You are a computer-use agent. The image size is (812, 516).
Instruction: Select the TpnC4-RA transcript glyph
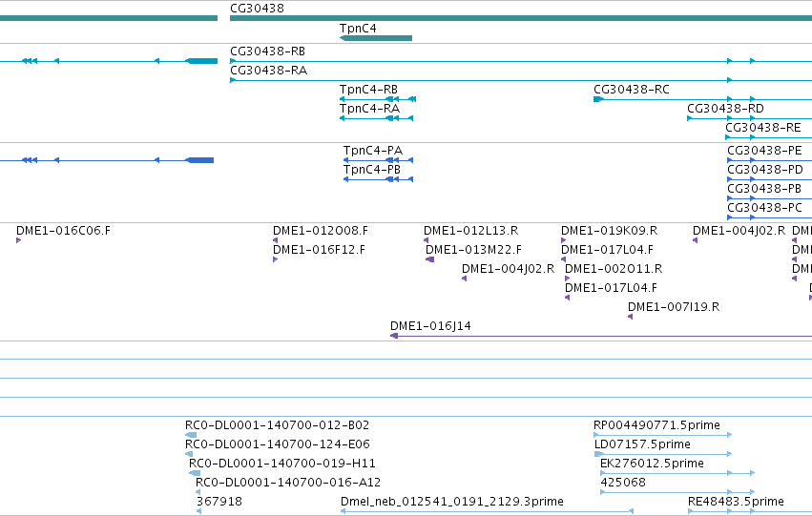[376, 118]
